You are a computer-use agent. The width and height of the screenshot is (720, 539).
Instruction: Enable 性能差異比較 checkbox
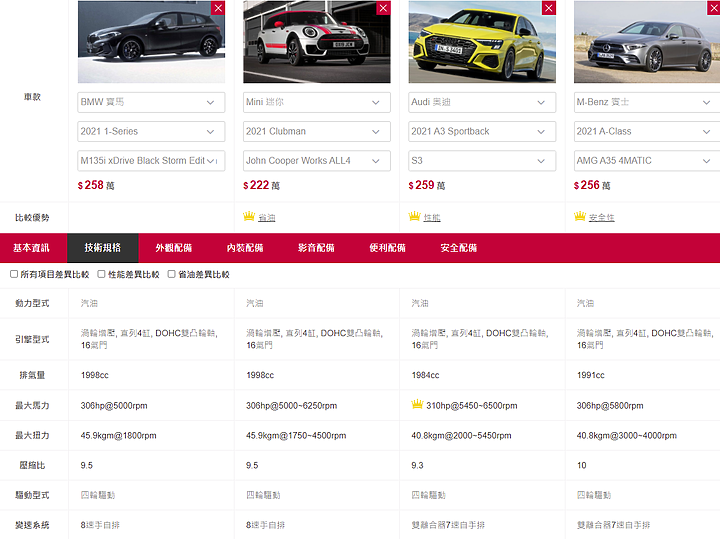pyautogui.click(x=101, y=274)
